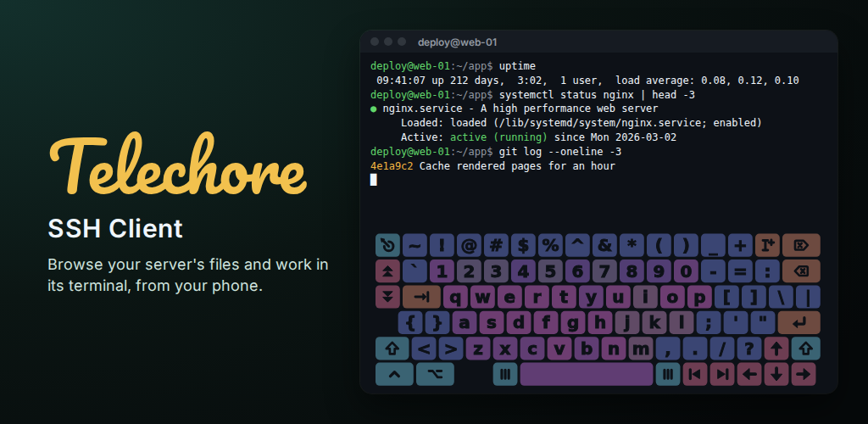Tap the number 1 key
The width and height of the screenshot is (868, 424).
pos(442,271)
